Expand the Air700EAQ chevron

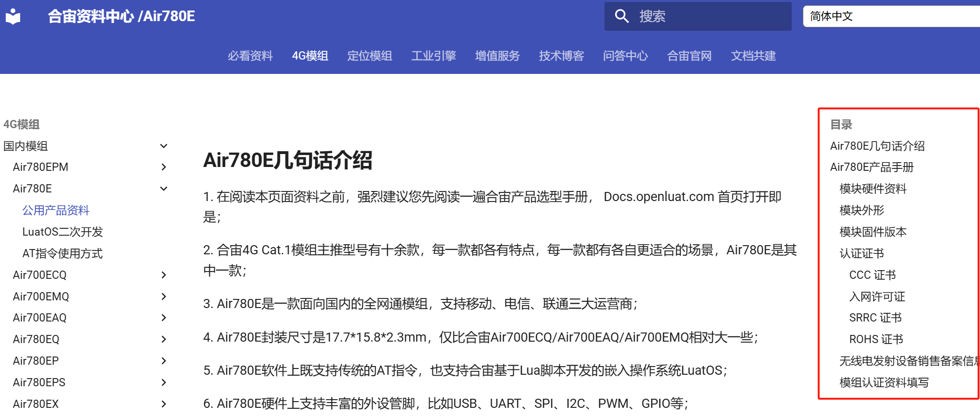164,318
